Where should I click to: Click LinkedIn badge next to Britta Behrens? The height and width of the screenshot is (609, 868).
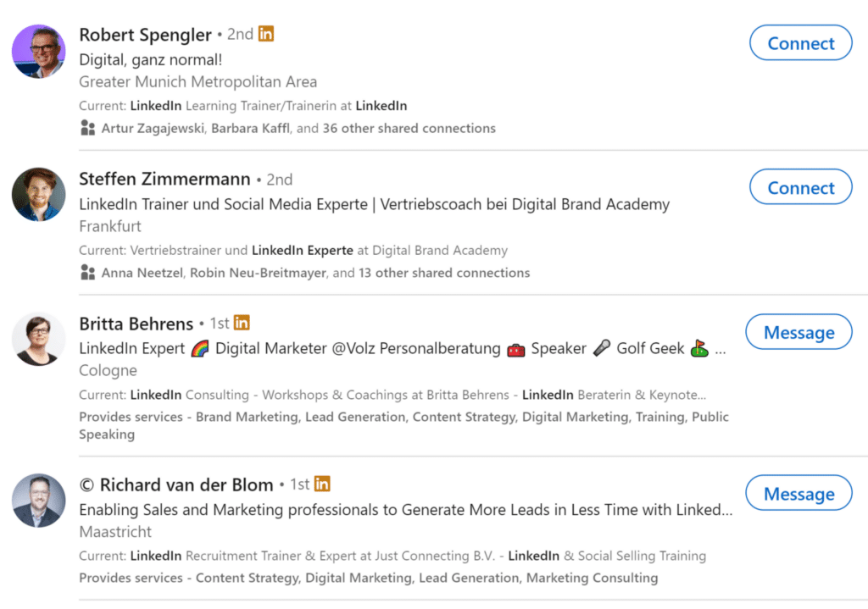[242, 323]
